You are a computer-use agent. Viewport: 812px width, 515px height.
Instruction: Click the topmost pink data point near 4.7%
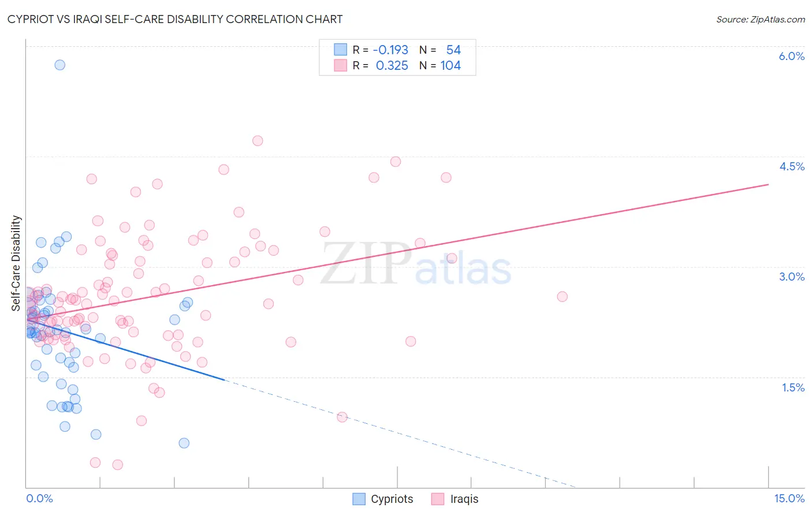[x=258, y=141]
